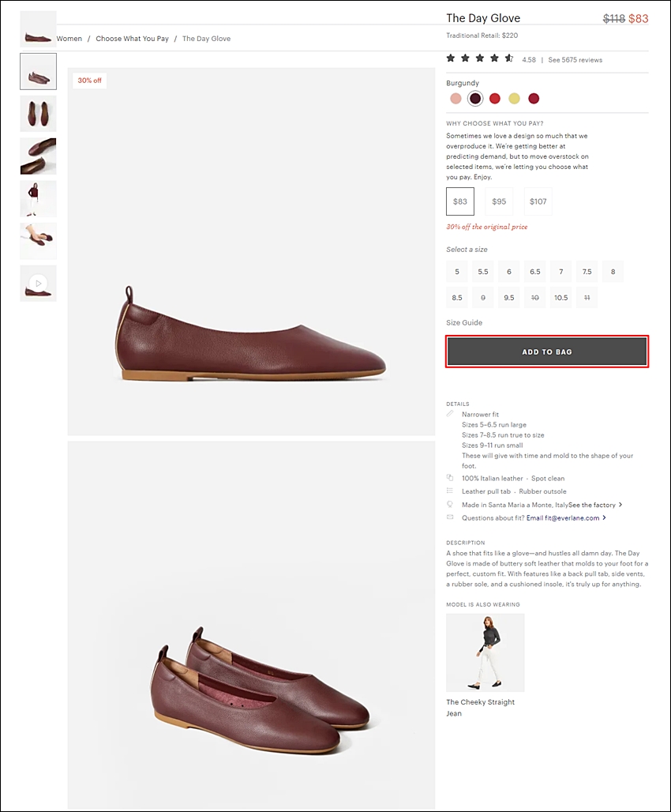Screen dimensions: 671x812
Task: Pick the $107 price option
Action: [538, 201]
